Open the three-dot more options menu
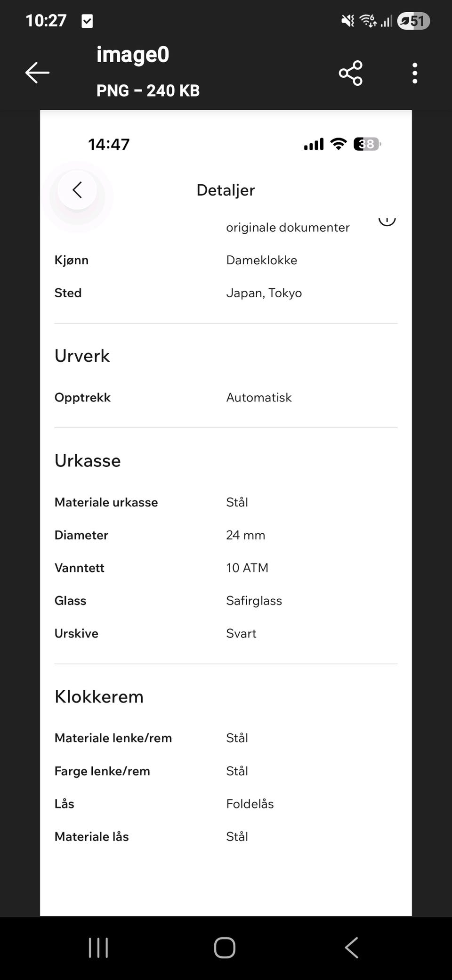 [415, 73]
